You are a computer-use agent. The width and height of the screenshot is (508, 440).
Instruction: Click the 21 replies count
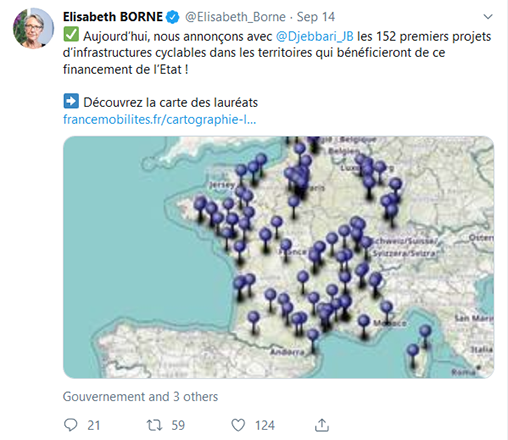[x=94, y=425]
